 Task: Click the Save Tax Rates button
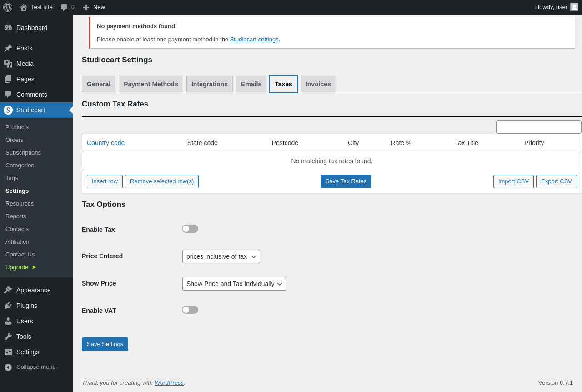click(346, 181)
